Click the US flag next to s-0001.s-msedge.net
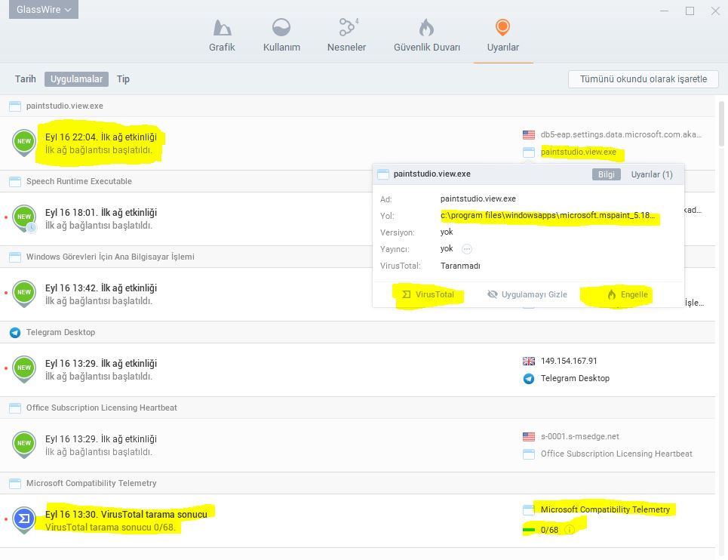Screen dimensions: 728x560 coord(528,436)
